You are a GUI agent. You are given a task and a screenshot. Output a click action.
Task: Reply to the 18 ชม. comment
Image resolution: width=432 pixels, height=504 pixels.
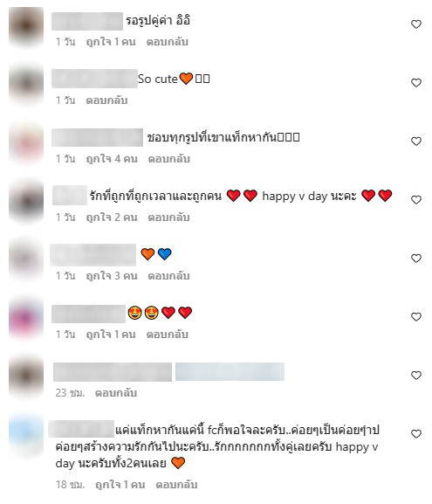(x=176, y=485)
